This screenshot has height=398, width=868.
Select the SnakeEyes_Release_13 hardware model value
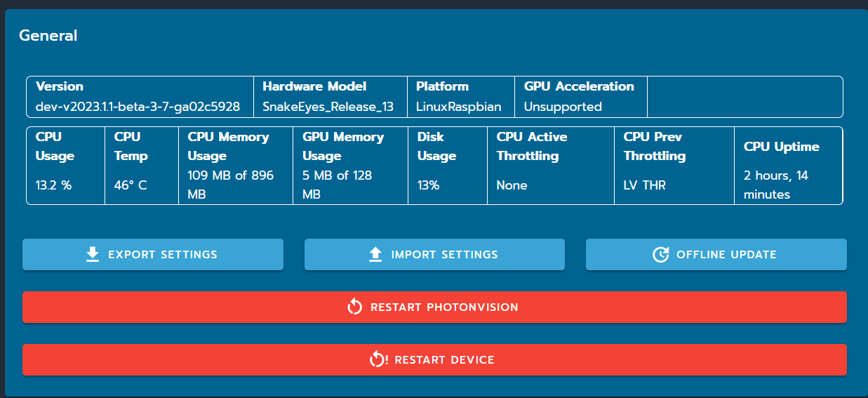pyautogui.click(x=328, y=107)
